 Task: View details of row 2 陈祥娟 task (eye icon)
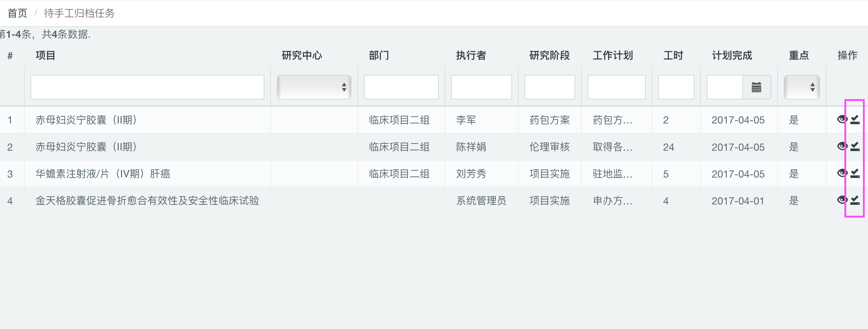[x=842, y=146]
